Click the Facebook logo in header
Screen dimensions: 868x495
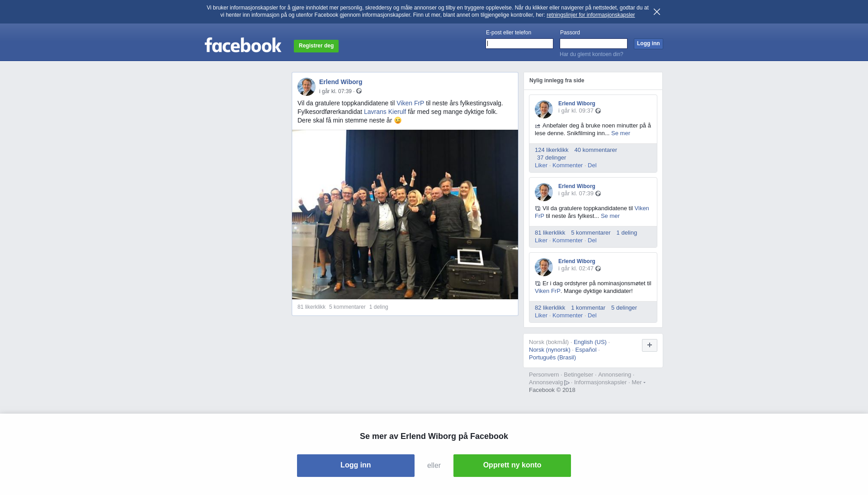coord(243,45)
